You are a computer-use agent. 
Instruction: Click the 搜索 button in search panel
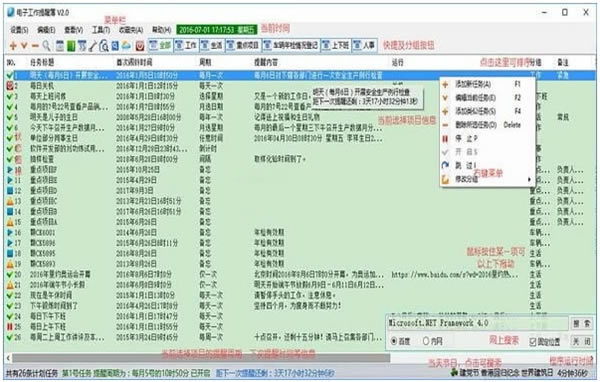(x=582, y=324)
